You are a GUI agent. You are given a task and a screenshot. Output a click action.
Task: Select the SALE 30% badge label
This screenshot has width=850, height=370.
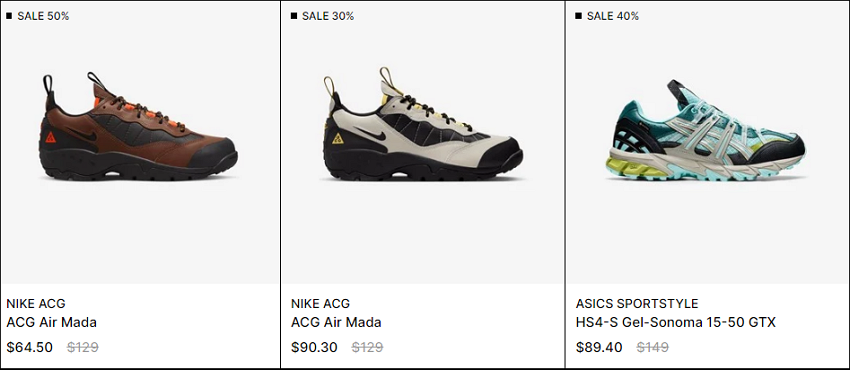(x=328, y=16)
